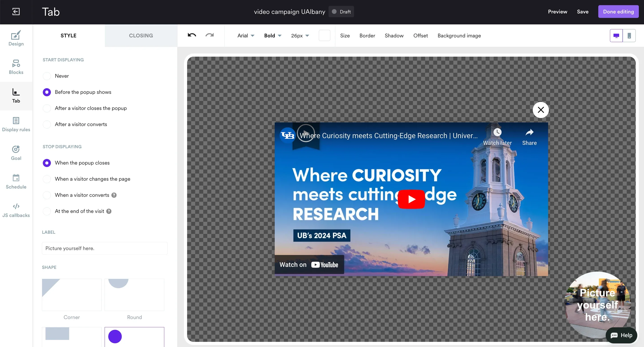Image resolution: width=644 pixels, height=347 pixels.
Task: Click the Label text input field
Action: pos(105,248)
